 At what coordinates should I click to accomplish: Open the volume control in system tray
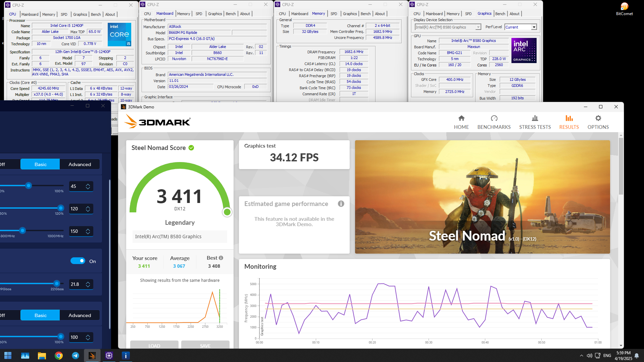click(x=589, y=356)
